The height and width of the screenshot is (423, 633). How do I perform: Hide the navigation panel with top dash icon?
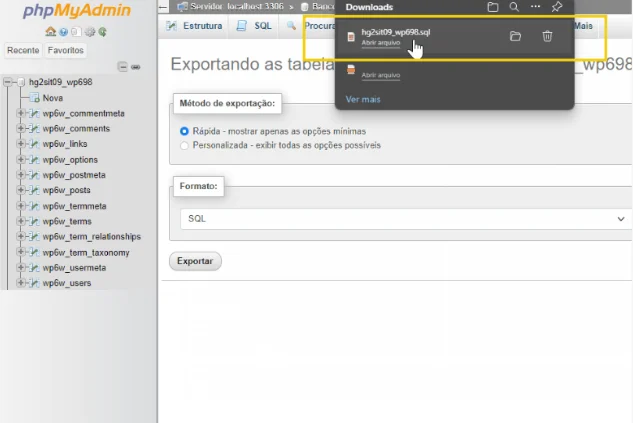[x=163, y=7]
